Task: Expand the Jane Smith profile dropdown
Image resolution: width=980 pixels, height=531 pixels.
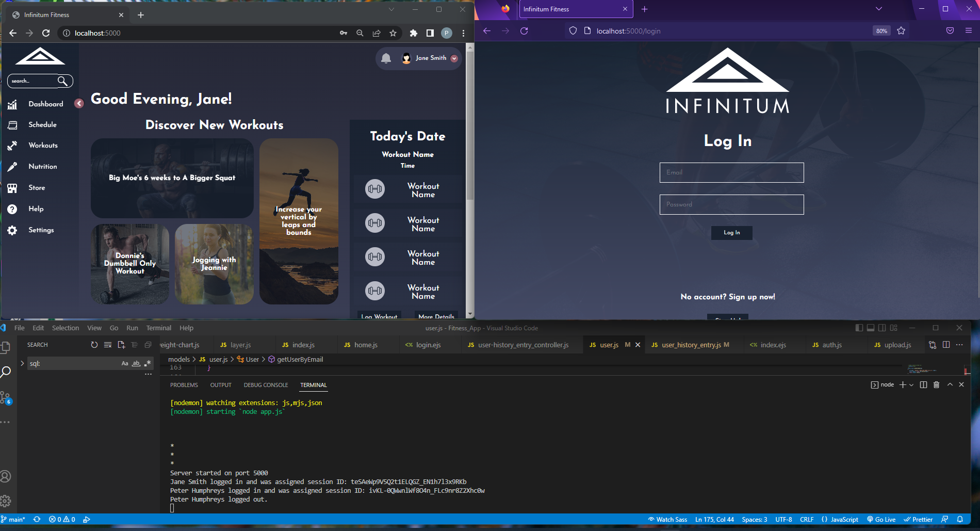Action: pyautogui.click(x=454, y=58)
